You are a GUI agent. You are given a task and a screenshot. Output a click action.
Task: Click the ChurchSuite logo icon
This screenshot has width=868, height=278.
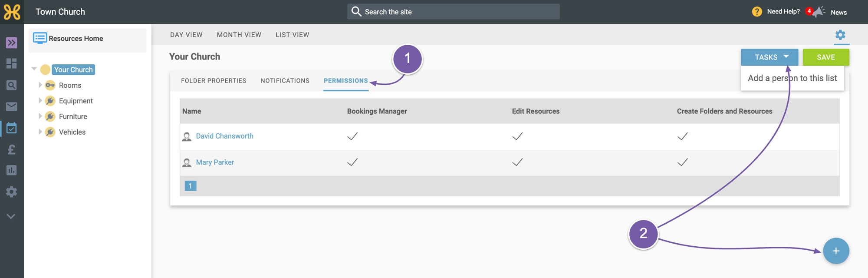[12, 12]
